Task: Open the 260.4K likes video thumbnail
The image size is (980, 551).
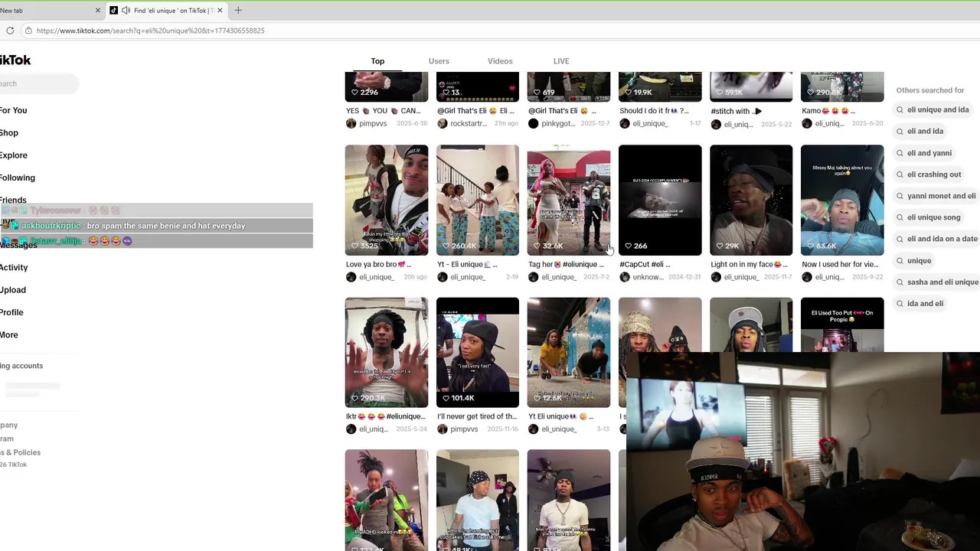Action: click(478, 200)
